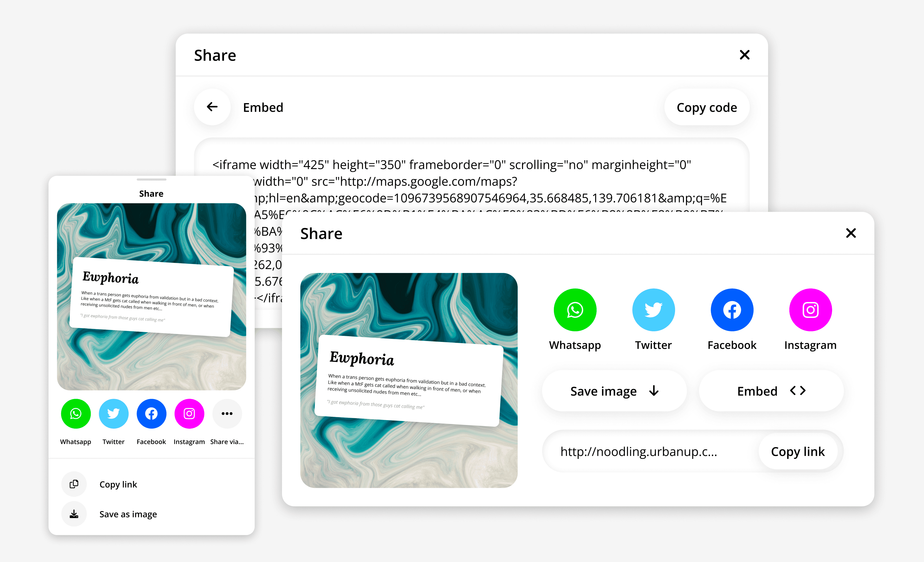Click the WhatsApp icon in the desktop share dialog
Screen dimensions: 924x562
(575, 309)
